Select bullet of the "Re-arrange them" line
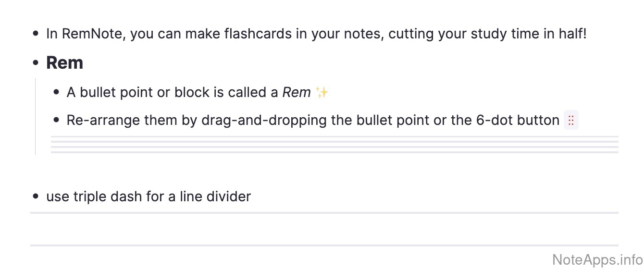 (56, 120)
